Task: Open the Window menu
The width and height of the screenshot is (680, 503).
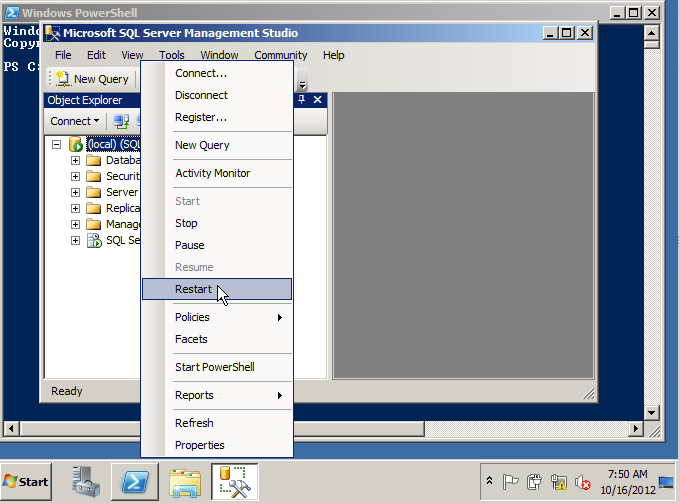Action: click(x=219, y=55)
